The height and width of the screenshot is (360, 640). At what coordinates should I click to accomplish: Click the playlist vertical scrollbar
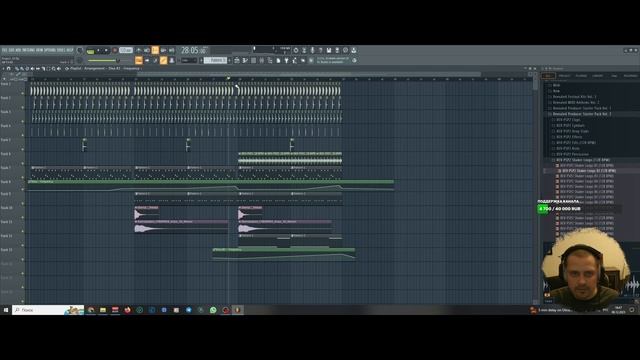(x=535, y=83)
